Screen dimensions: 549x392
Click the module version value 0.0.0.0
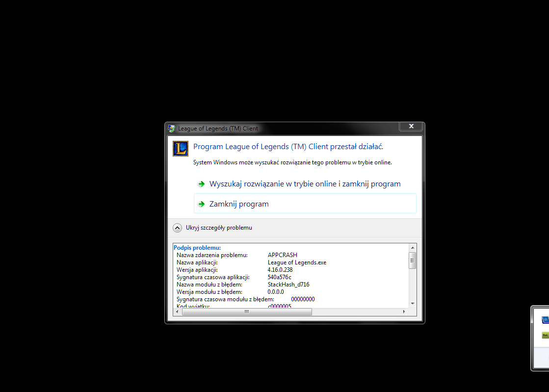[x=276, y=292]
